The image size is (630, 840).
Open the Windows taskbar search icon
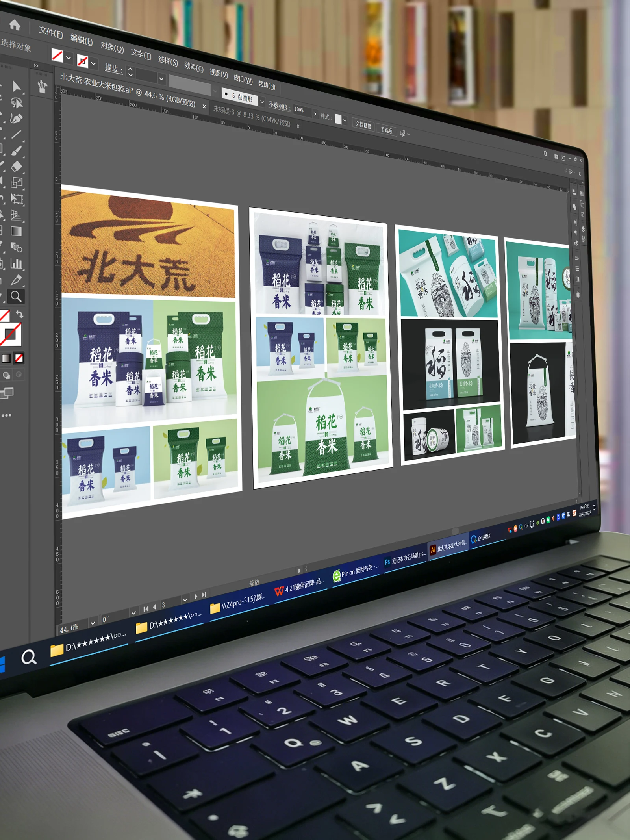(29, 657)
